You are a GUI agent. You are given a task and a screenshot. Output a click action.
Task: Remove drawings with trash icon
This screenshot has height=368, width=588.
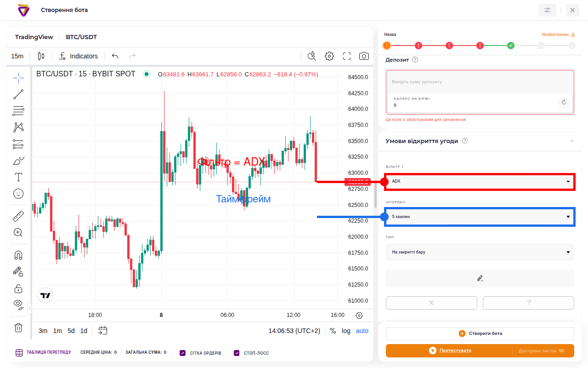click(18, 328)
